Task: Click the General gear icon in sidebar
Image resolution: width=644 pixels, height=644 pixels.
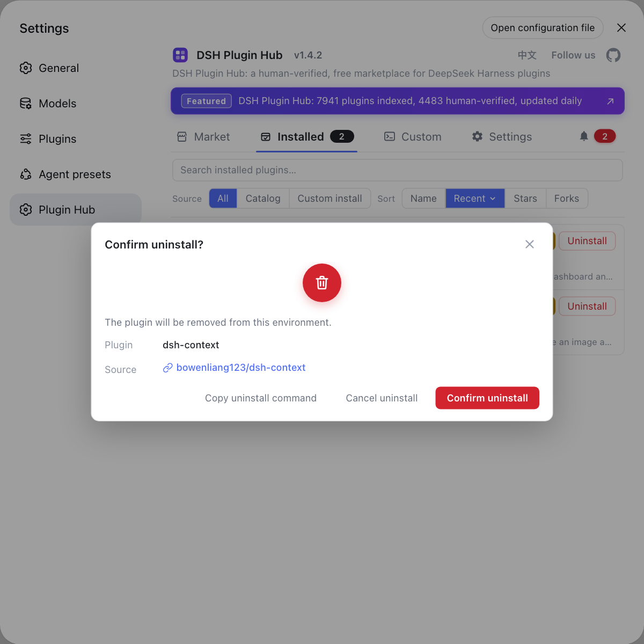Action: click(26, 68)
